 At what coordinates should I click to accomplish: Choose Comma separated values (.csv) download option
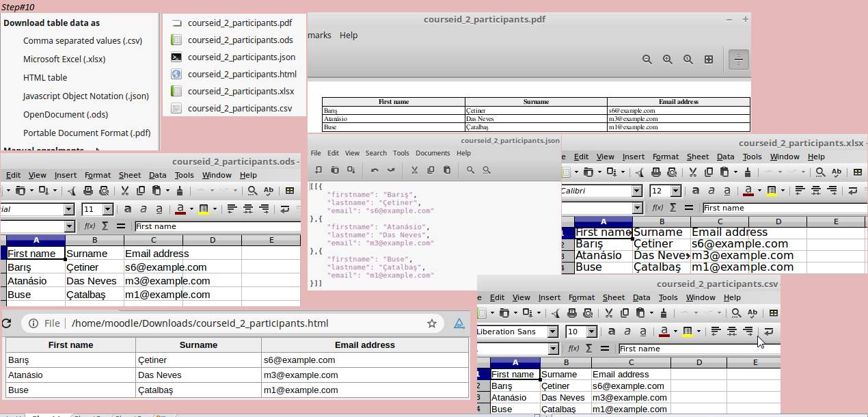(83, 41)
